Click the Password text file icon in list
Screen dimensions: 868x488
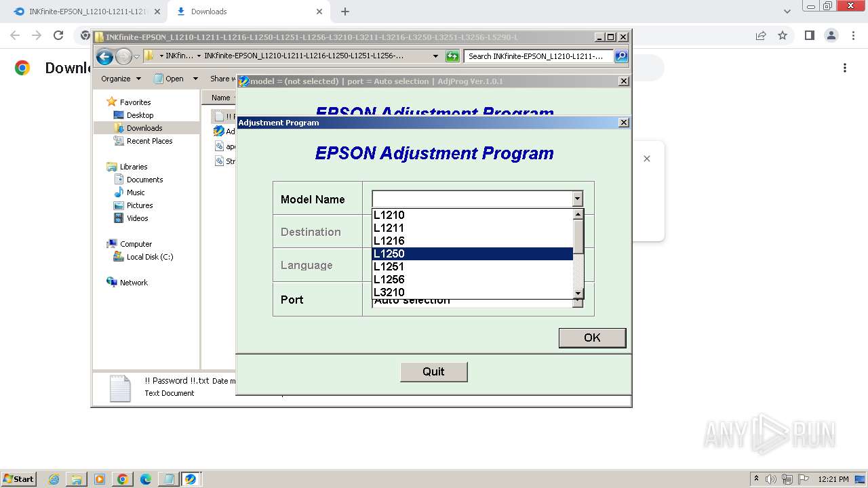coord(219,117)
